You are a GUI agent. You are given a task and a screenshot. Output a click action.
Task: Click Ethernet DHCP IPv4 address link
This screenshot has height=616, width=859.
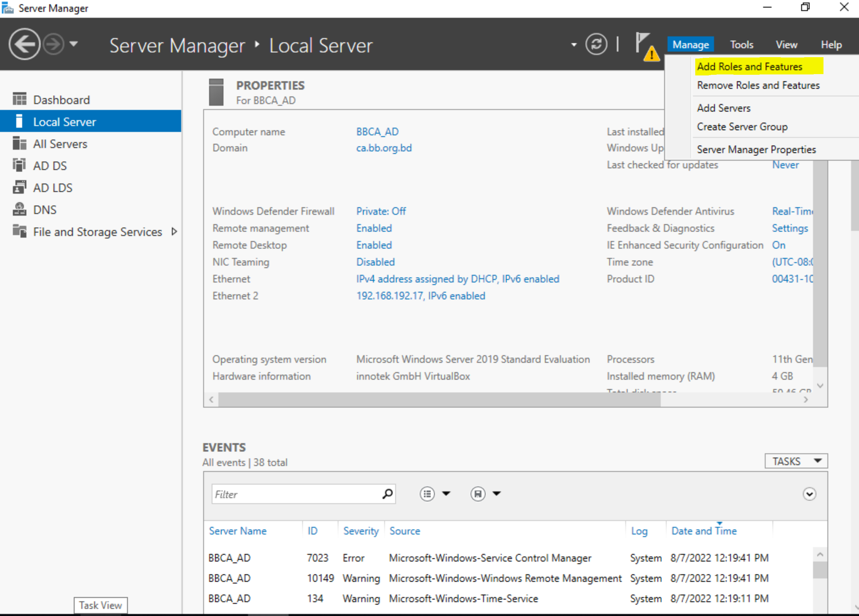[x=457, y=279]
